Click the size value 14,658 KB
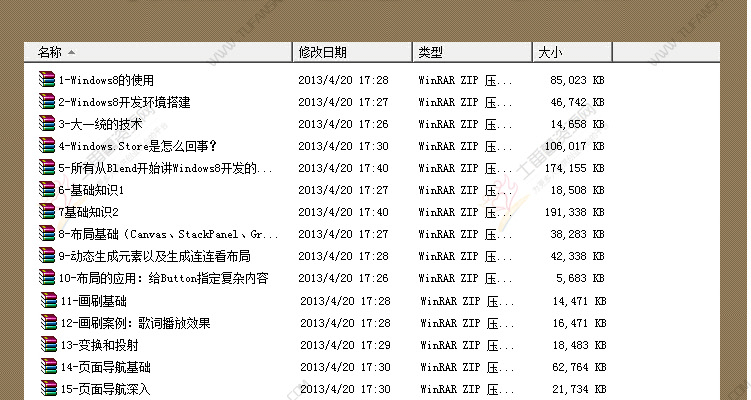This screenshot has width=751, height=400. click(577, 124)
